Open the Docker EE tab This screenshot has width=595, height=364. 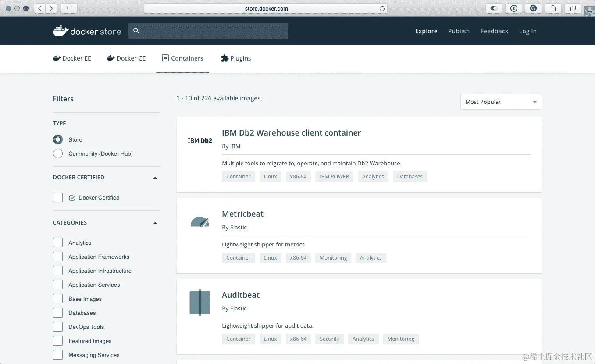tap(72, 58)
